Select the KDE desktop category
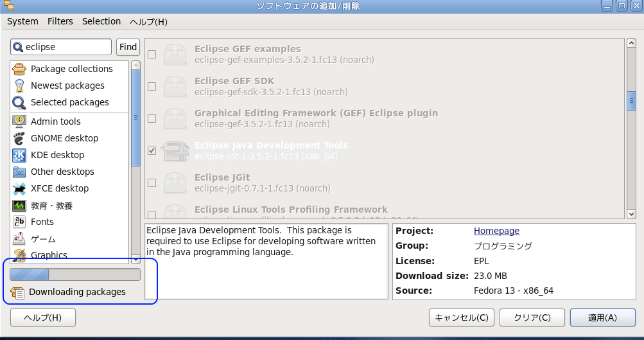Viewport: 644px width, 340px height. click(x=58, y=155)
